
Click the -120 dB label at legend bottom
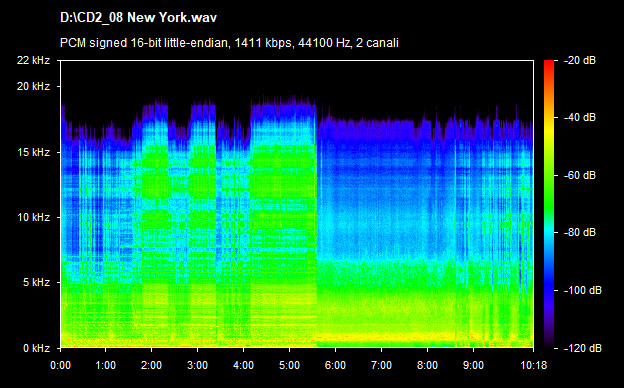(583, 348)
